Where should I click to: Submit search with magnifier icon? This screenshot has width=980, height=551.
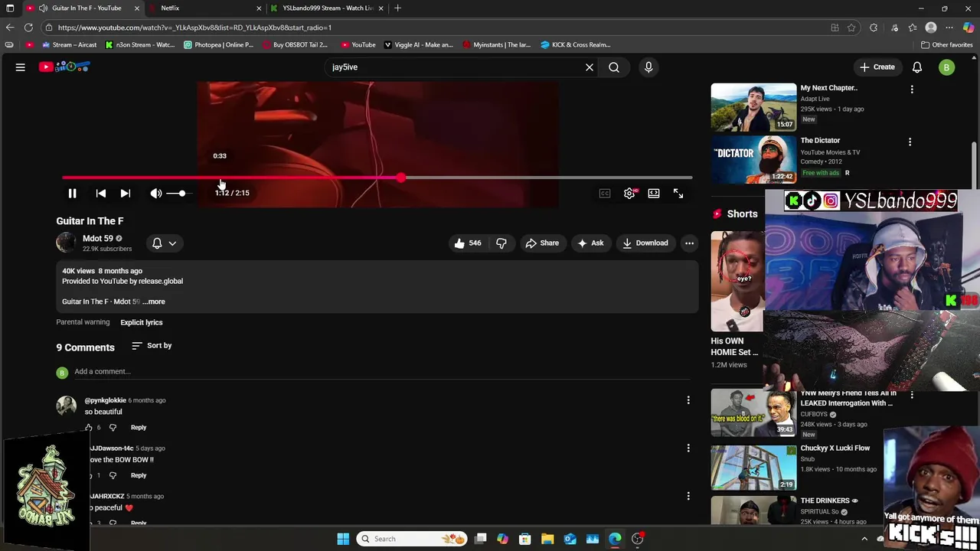[614, 67]
